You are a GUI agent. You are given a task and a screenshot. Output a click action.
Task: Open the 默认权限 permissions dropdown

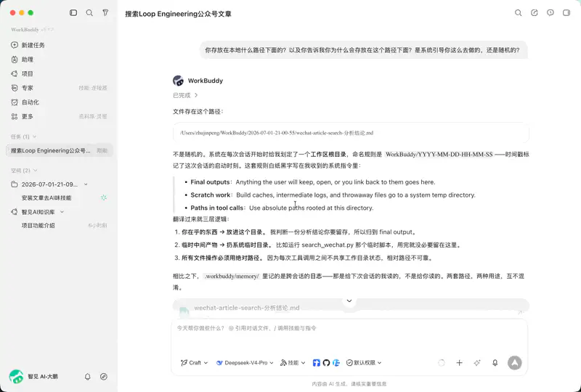[364, 363]
